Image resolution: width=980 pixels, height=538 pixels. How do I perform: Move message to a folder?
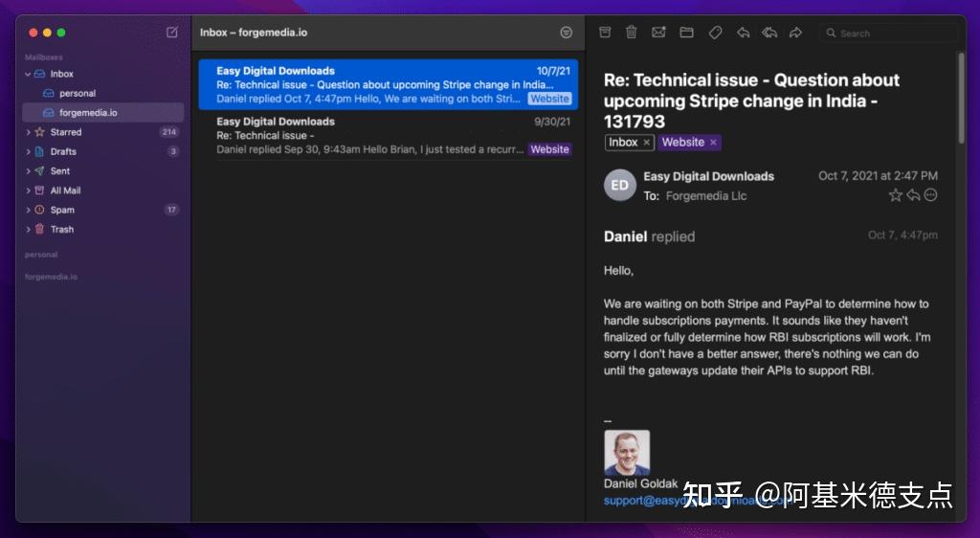pyautogui.click(x=686, y=33)
